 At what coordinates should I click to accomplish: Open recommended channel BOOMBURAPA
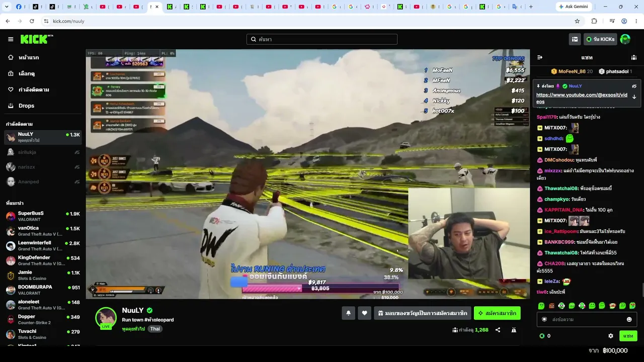(43, 290)
